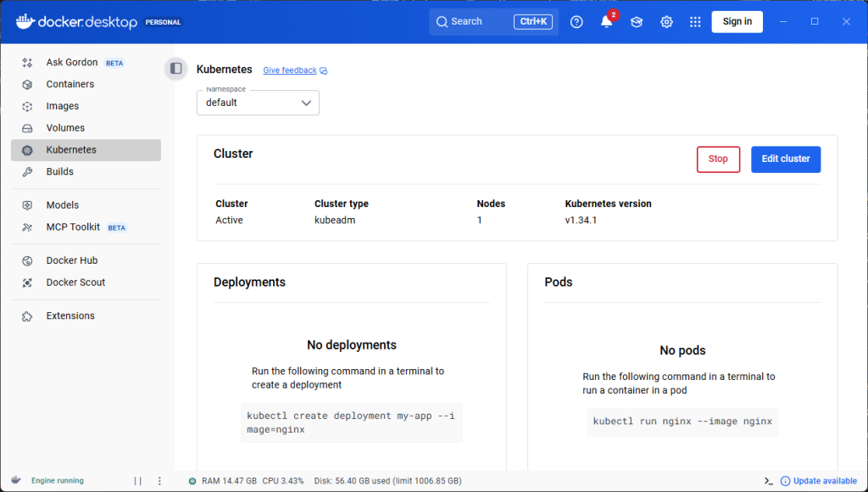Click the Containers cube icon

pos(27,84)
